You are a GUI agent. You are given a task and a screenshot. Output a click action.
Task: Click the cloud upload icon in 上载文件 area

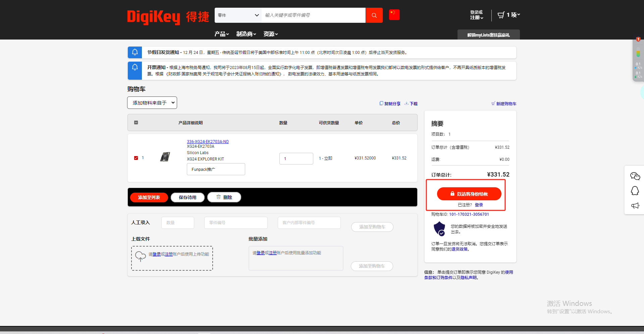click(140, 256)
